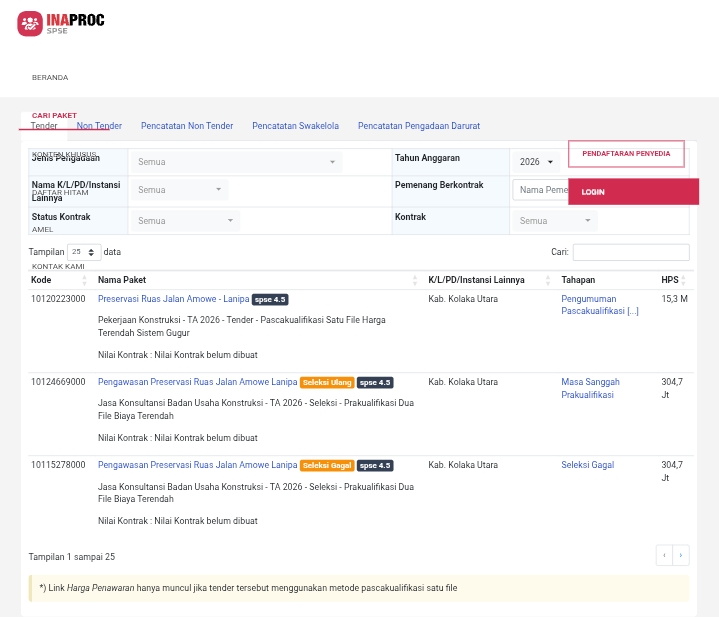Expand the Kontrak filter dropdown
The width and height of the screenshot is (719, 617).
coord(556,221)
